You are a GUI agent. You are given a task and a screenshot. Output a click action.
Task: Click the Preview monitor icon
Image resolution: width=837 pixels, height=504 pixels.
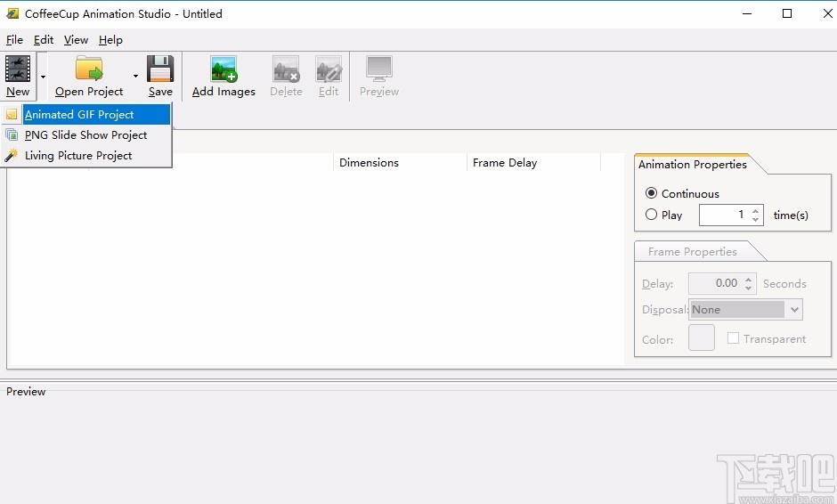click(x=379, y=69)
